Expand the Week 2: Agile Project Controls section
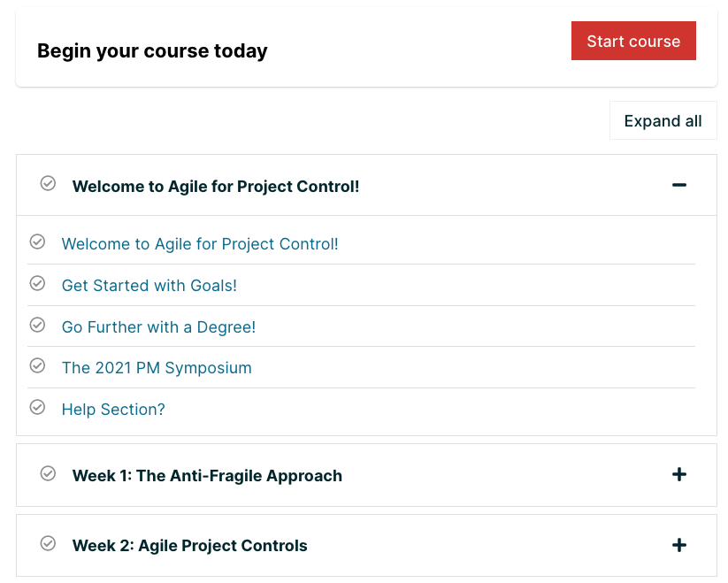Screen dimensions: 728x583 [679, 545]
